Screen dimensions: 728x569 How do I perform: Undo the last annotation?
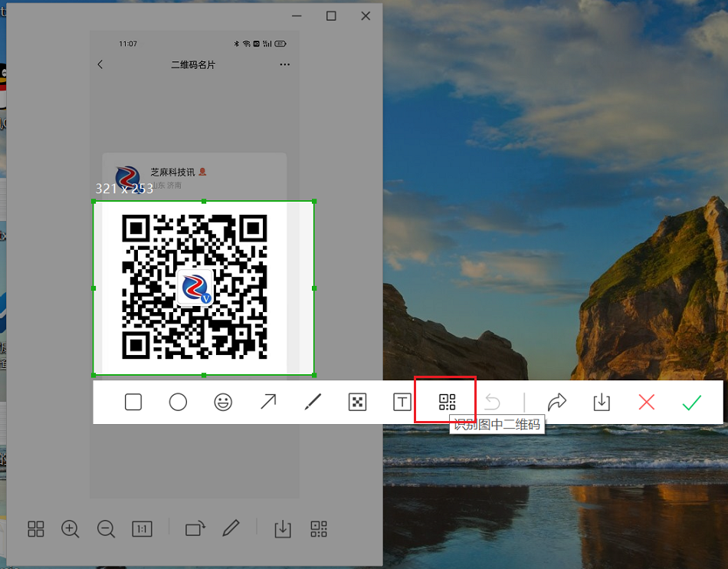pos(492,402)
